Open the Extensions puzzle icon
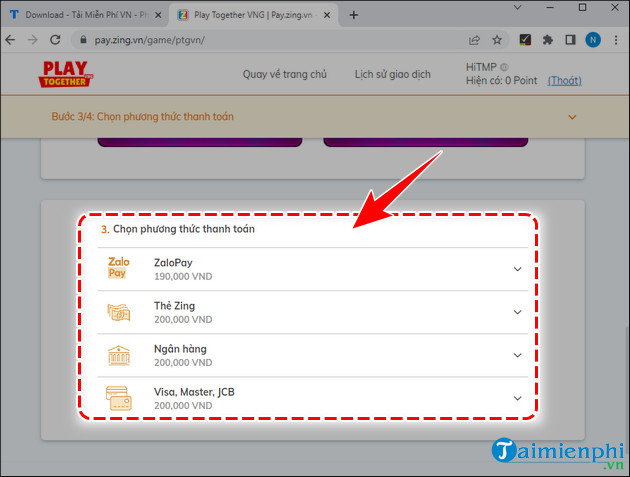The image size is (630, 477). point(548,40)
